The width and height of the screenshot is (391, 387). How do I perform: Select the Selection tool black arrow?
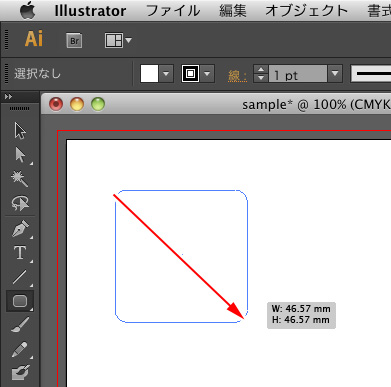20,131
